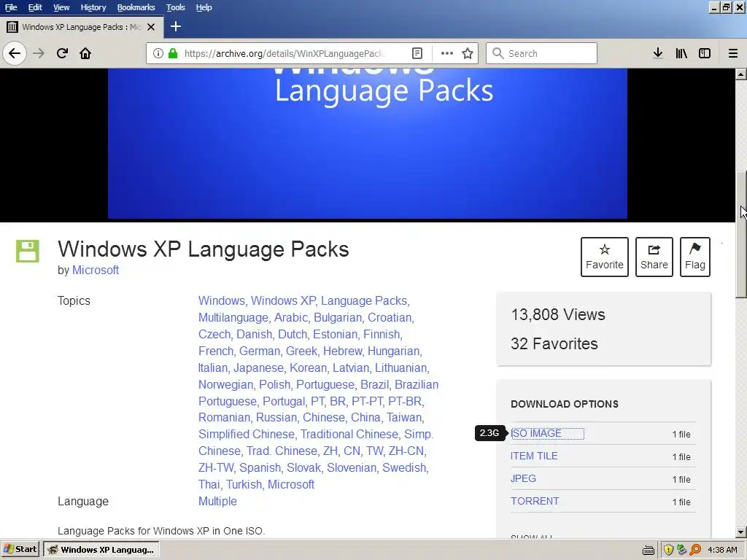Open the Microsoft author link
Screen dimensions: 747x560
click(96, 270)
